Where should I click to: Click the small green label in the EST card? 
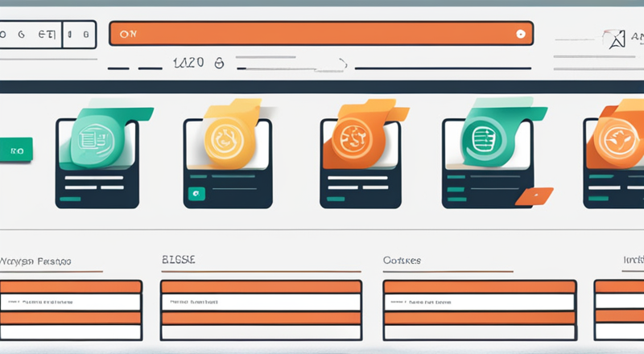[336, 199]
